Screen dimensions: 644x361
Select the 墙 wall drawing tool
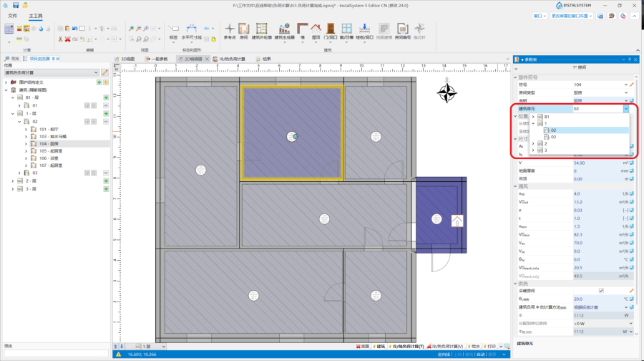coord(302,30)
